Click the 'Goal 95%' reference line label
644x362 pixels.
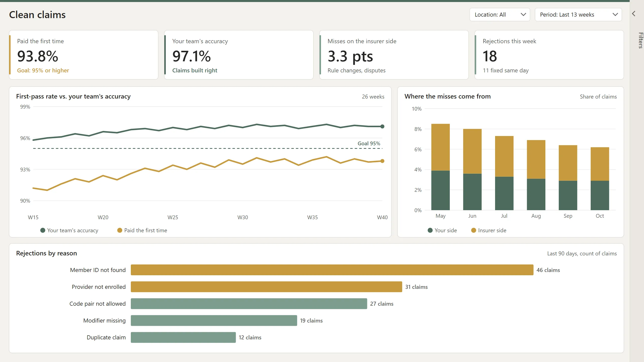369,143
